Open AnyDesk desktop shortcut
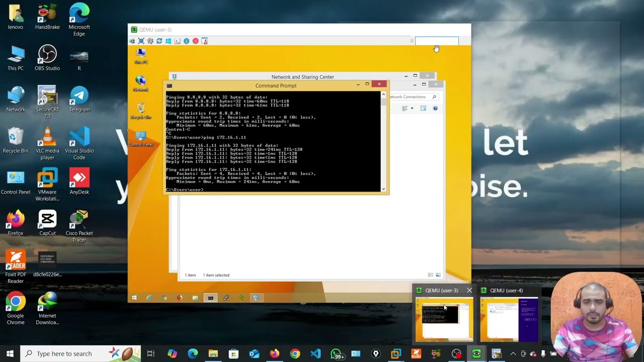The height and width of the screenshot is (362, 644). (79, 182)
